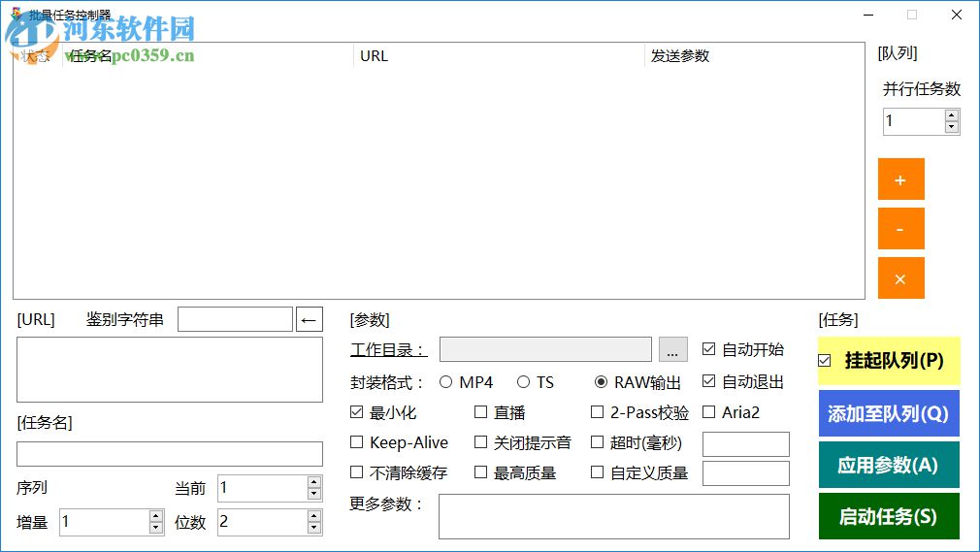The height and width of the screenshot is (552, 980).
Task: Click the 工作目录 path field
Action: click(545, 349)
